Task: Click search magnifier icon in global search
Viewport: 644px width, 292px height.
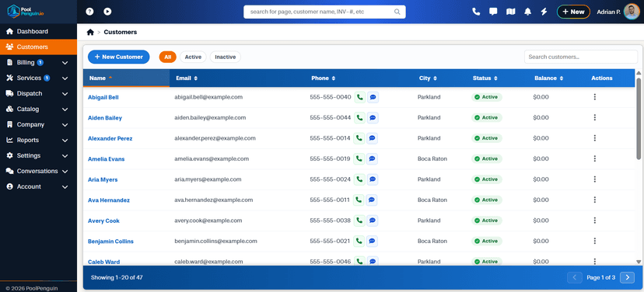Action: pyautogui.click(x=397, y=12)
